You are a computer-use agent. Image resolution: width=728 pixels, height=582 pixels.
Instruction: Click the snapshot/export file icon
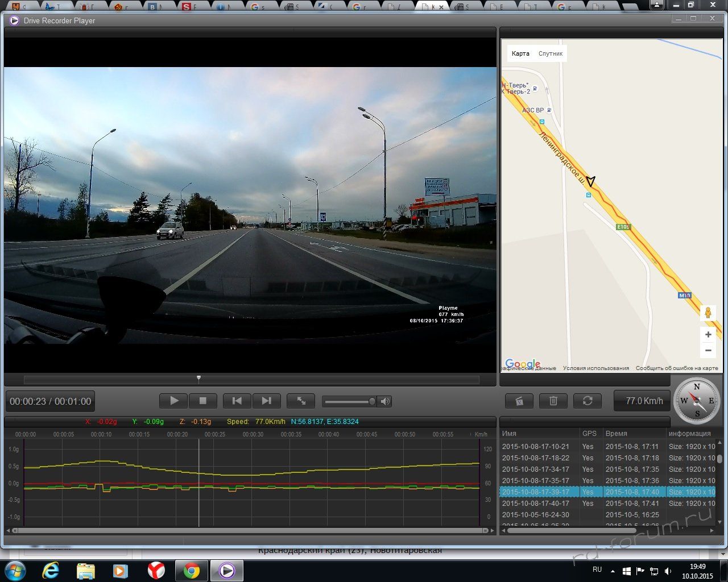click(x=519, y=401)
